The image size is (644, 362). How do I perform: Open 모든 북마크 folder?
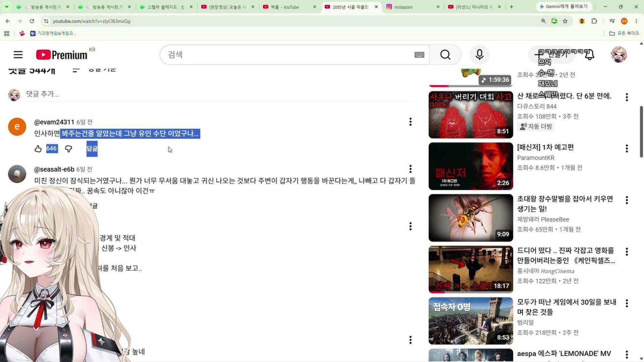[x=624, y=34]
